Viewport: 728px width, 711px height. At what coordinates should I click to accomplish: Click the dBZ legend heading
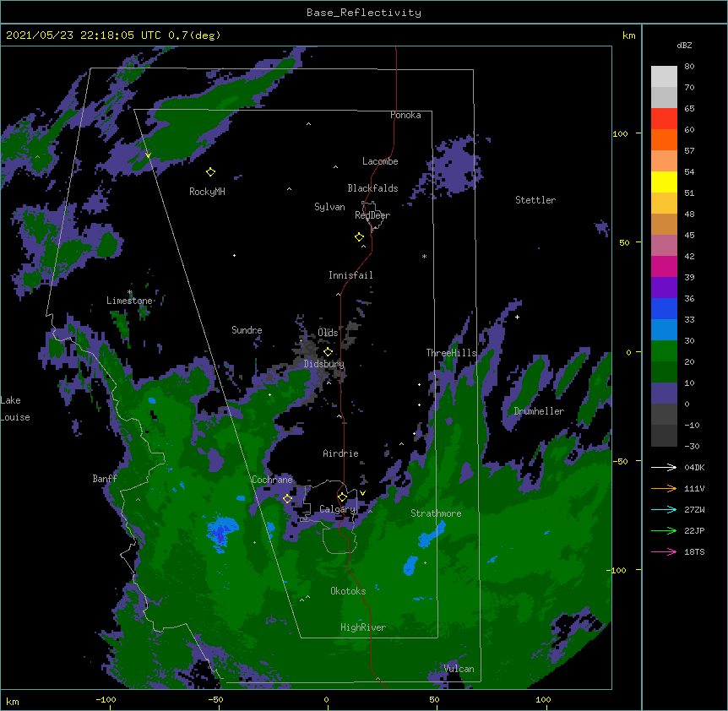[x=684, y=45]
